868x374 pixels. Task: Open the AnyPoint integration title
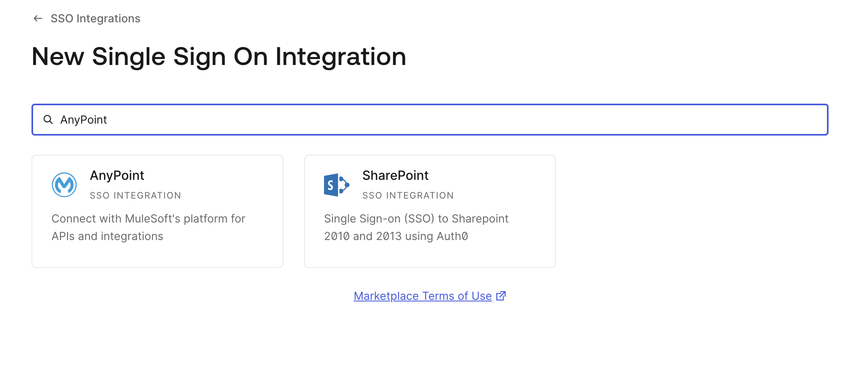(x=117, y=175)
